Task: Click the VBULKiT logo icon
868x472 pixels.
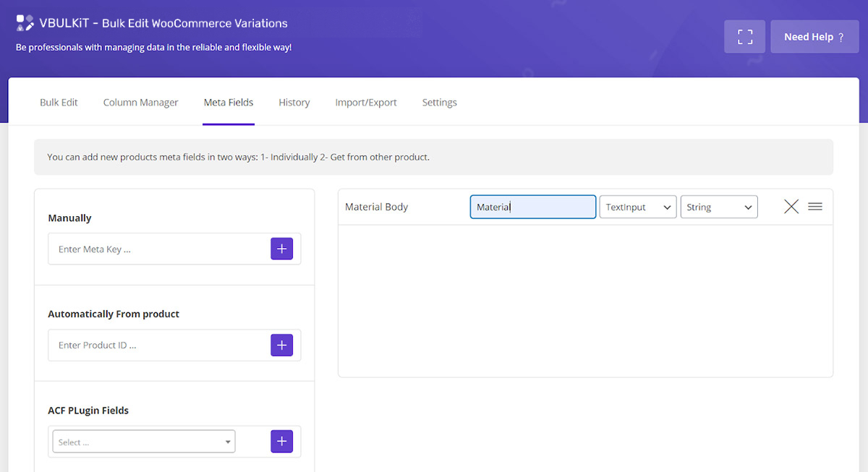Action: pyautogui.click(x=25, y=23)
